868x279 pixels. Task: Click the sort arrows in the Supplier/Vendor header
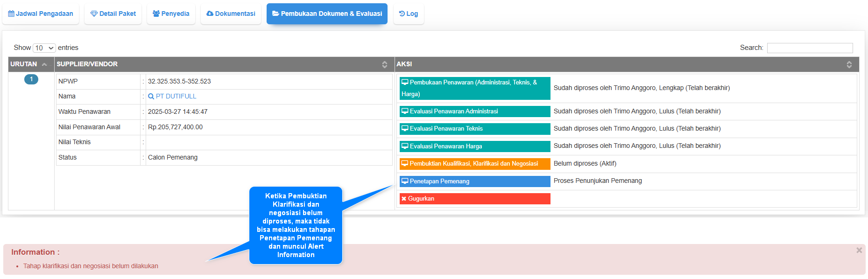click(x=384, y=64)
